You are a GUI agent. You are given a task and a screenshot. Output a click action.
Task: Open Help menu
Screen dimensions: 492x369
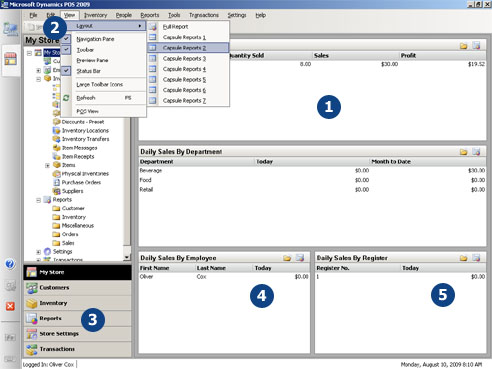point(261,15)
